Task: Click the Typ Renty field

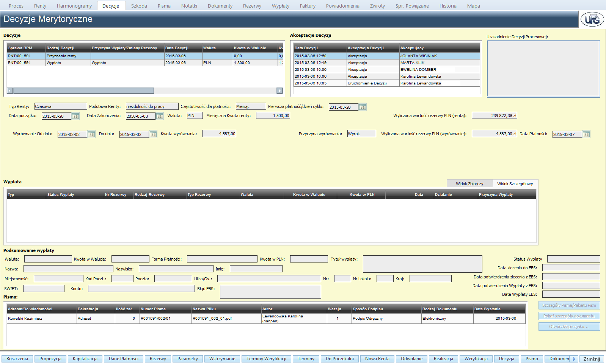Action: pyautogui.click(x=61, y=106)
